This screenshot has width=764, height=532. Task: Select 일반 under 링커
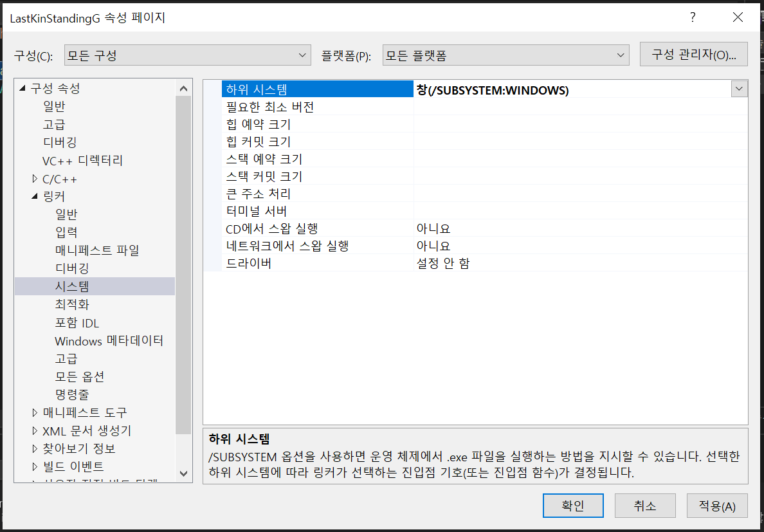66,214
